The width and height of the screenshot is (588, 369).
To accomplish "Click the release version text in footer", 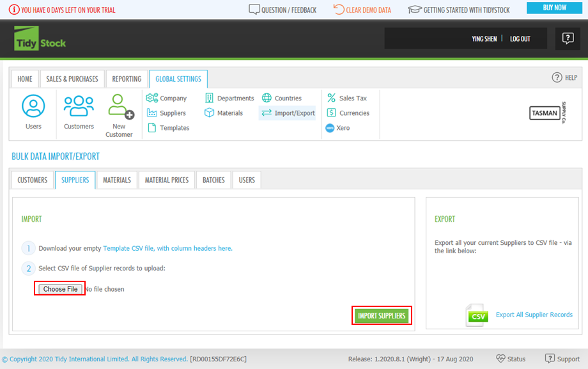I will tap(410, 359).
